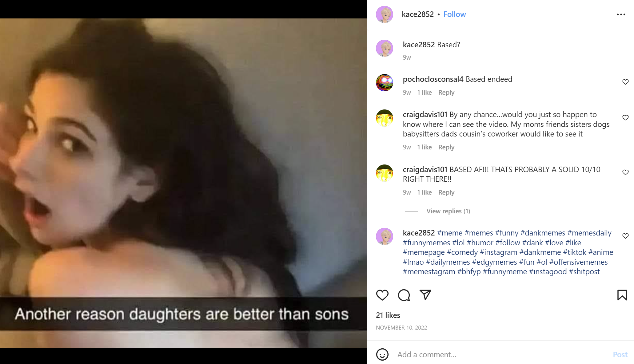Open the comment bubble icon
The width and height of the screenshot is (634, 364).
(404, 295)
